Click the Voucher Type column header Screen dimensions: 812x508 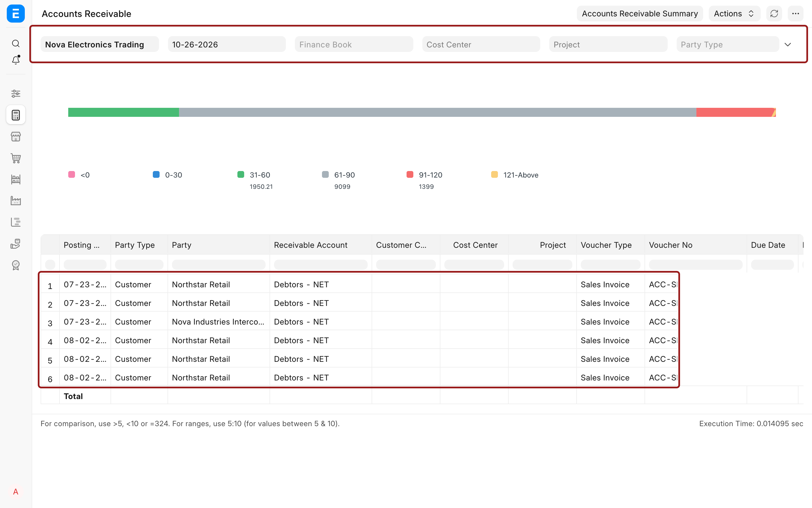tap(611, 245)
